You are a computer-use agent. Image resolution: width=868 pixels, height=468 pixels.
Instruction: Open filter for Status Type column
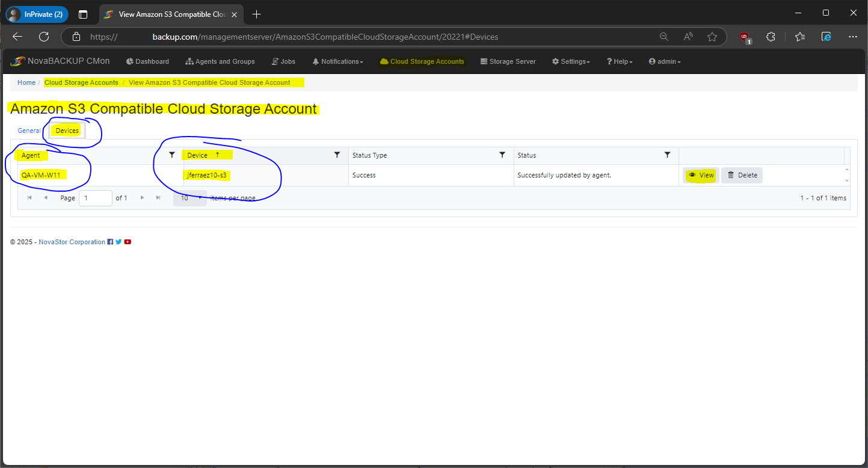click(x=502, y=155)
